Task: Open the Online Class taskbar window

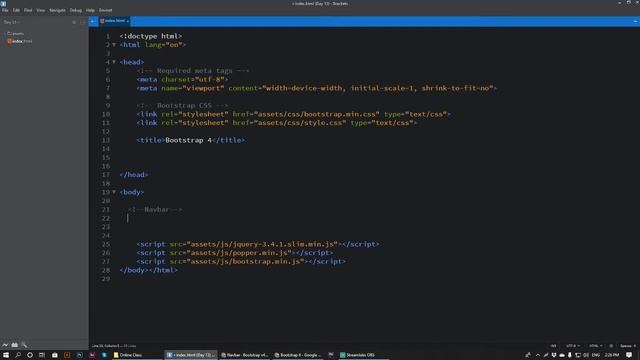Action: (x=137, y=355)
